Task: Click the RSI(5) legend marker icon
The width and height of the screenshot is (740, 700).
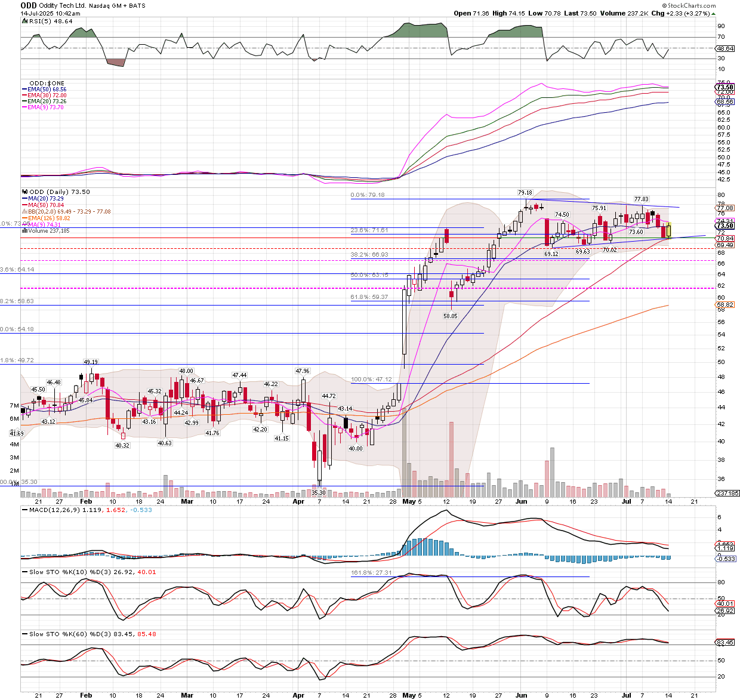Action: coord(24,21)
